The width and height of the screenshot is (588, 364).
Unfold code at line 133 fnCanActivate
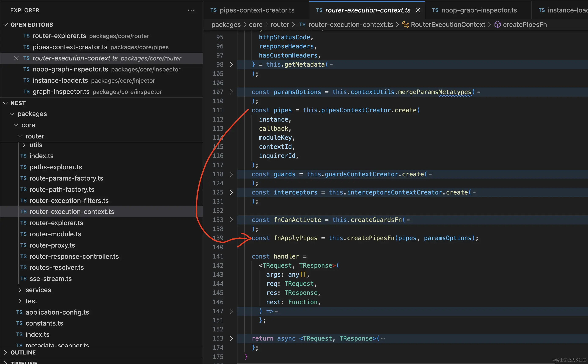tap(231, 220)
